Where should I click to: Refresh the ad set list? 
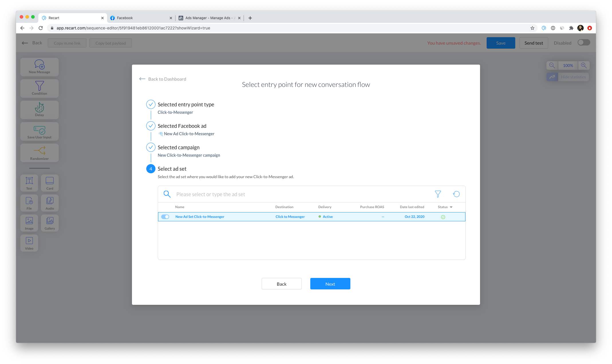pos(456,194)
